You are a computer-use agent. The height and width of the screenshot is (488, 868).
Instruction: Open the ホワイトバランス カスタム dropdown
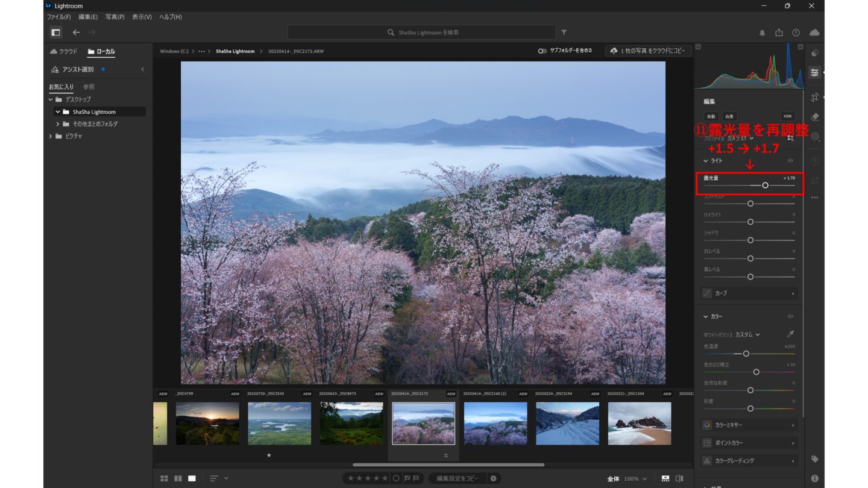click(747, 334)
